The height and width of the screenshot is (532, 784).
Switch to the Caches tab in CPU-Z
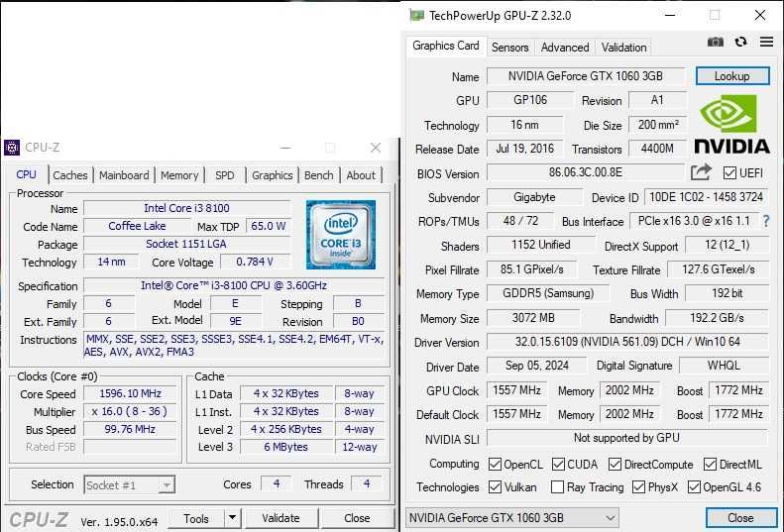70,175
